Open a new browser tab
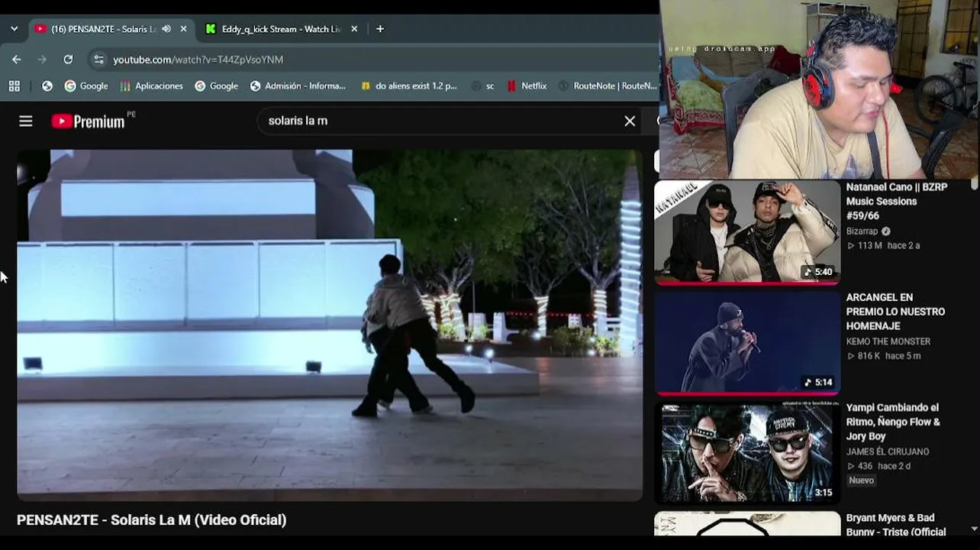The width and height of the screenshot is (980, 550). tap(380, 29)
